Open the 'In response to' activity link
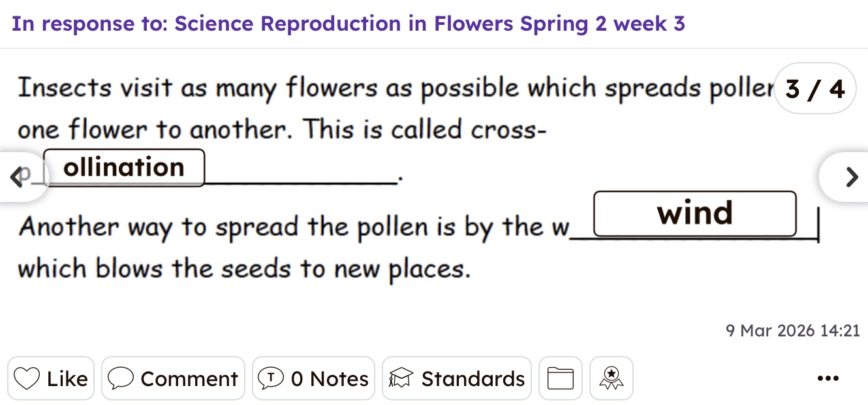 pyautogui.click(x=349, y=24)
